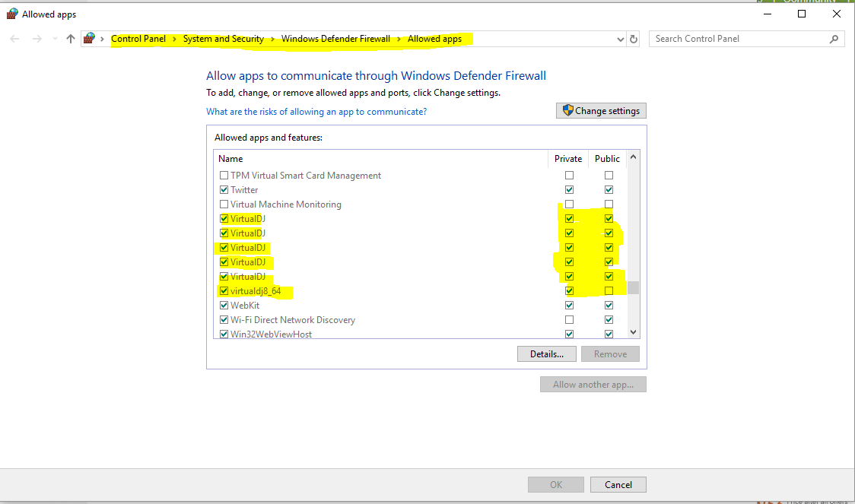Open the address bar history dropdown

620,40
